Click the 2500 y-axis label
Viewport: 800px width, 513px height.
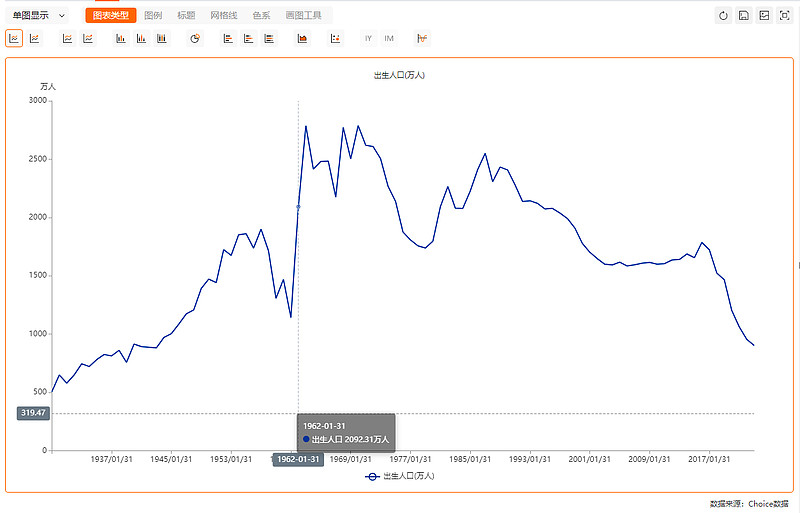(38, 159)
